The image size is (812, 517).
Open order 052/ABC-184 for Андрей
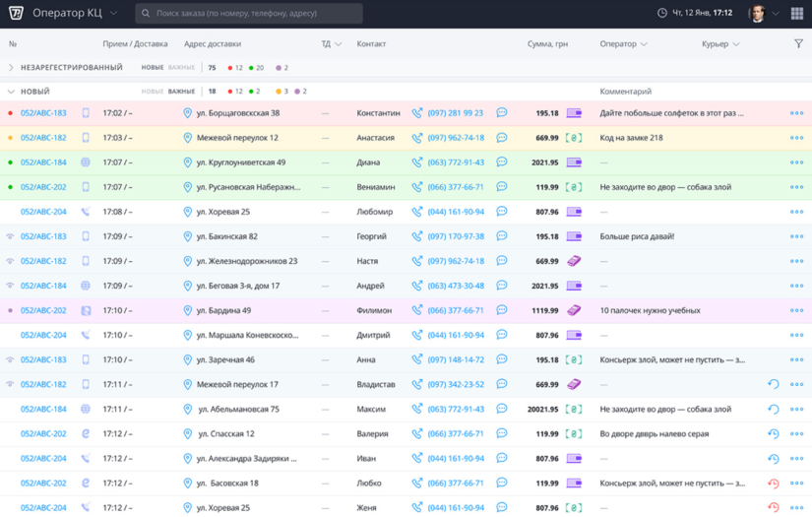pos(43,286)
